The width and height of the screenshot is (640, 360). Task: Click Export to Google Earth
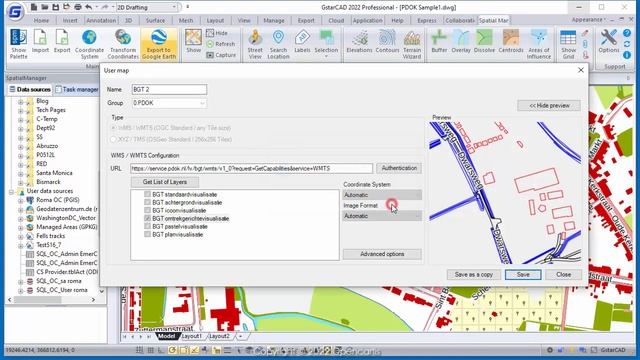pos(159,44)
